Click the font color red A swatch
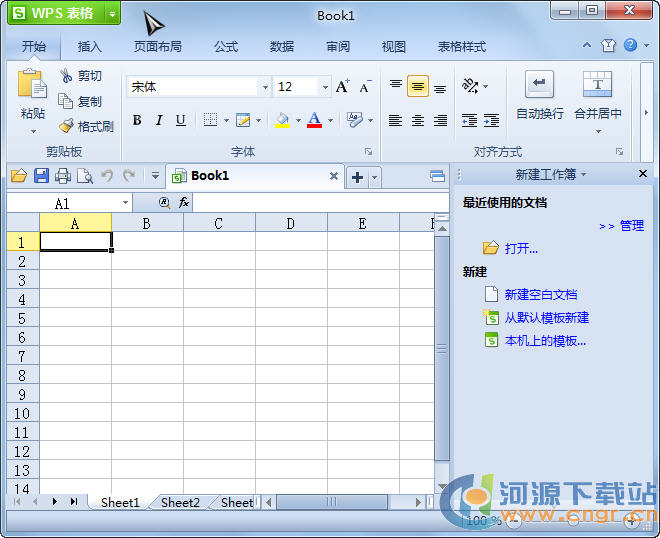The image size is (660, 538). (314, 120)
